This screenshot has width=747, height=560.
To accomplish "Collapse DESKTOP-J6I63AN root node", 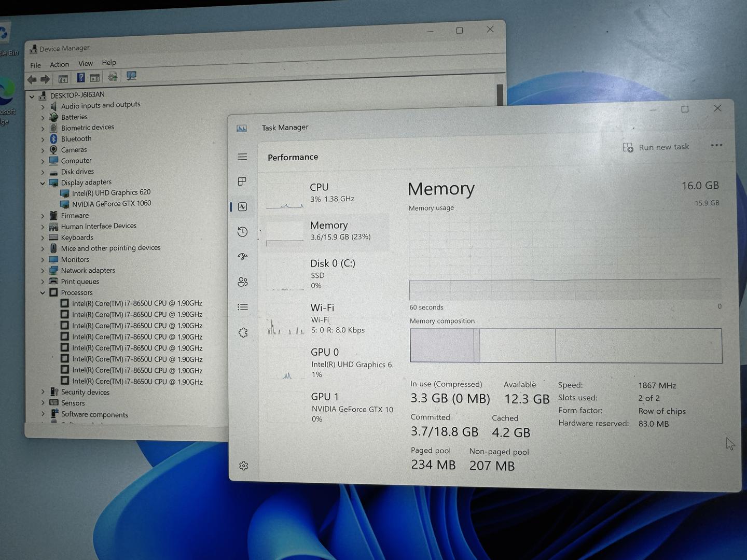I will pyautogui.click(x=32, y=97).
